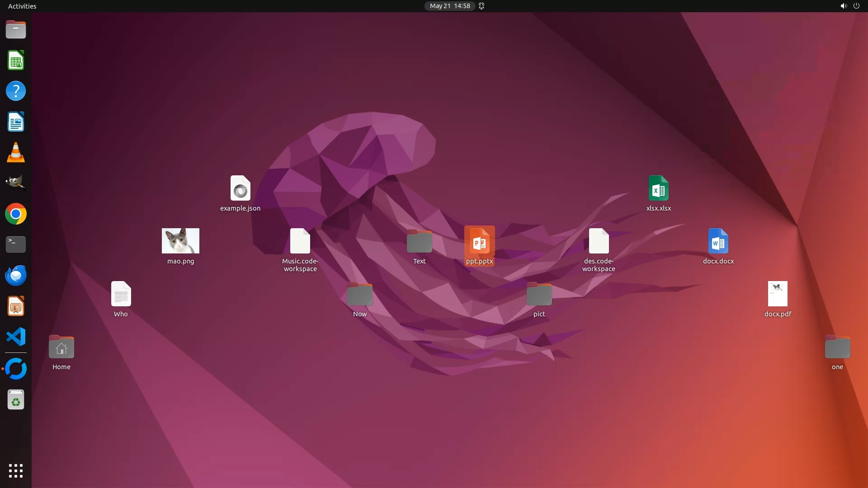The width and height of the screenshot is (868, 488).
Task: Select the ppt.pptx file icon
Action: [x=479, y=241]
